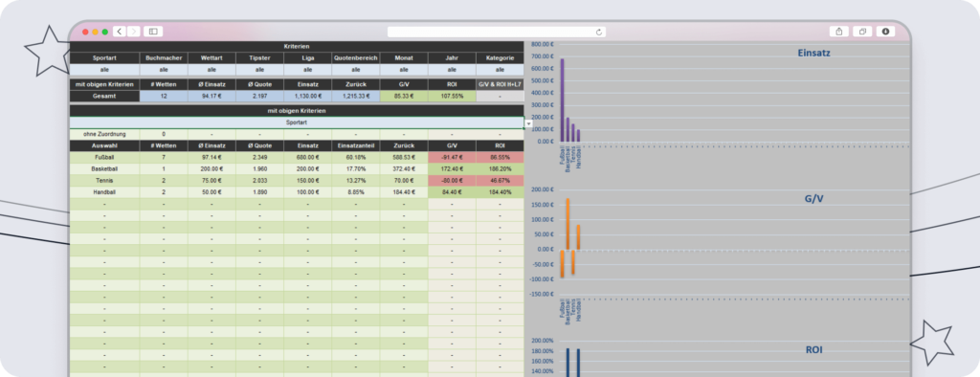Screen dimensions: 980x377
Task: Open the share menu icon
Action: (x=838, y=32)
